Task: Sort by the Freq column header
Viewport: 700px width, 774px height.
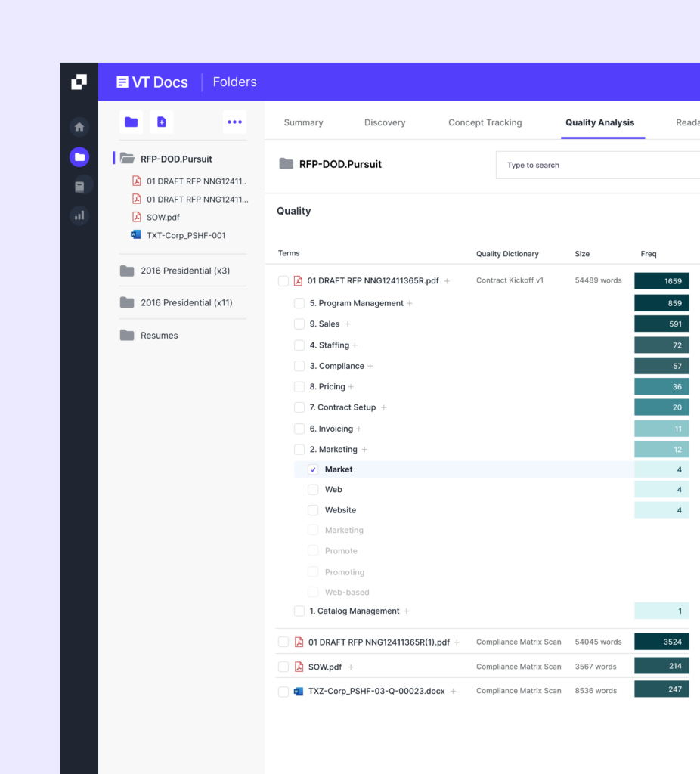Action: [x=649, y=254]
